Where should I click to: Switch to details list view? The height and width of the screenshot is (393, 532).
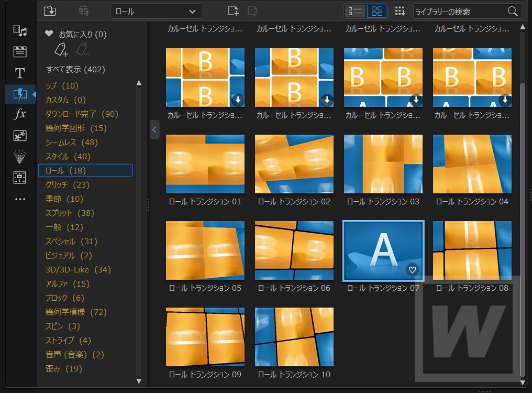355,11
